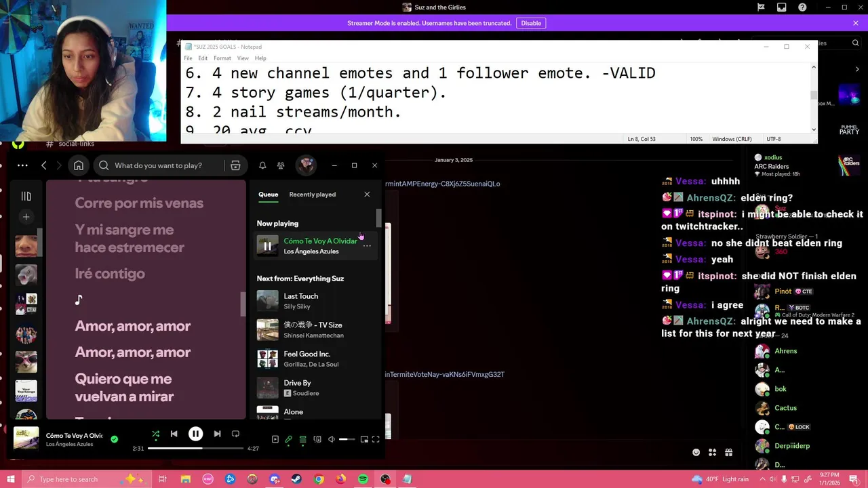Click Discord search magnifier icon
868x488 pixels.
(x=856, y=43)
